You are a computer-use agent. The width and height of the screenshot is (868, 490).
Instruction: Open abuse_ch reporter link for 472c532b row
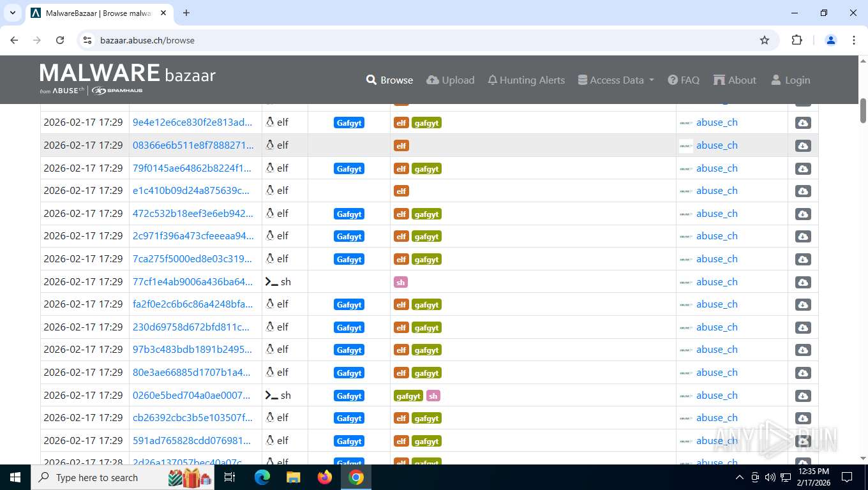pyautogui.click(x=717, y=214)
